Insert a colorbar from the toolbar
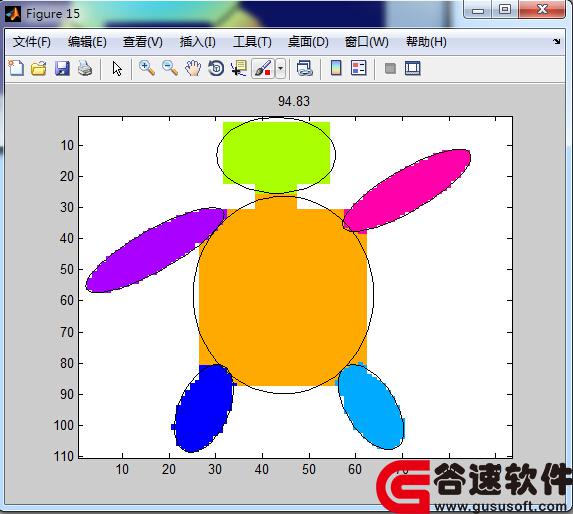573x514 pixels. point(336,68)
